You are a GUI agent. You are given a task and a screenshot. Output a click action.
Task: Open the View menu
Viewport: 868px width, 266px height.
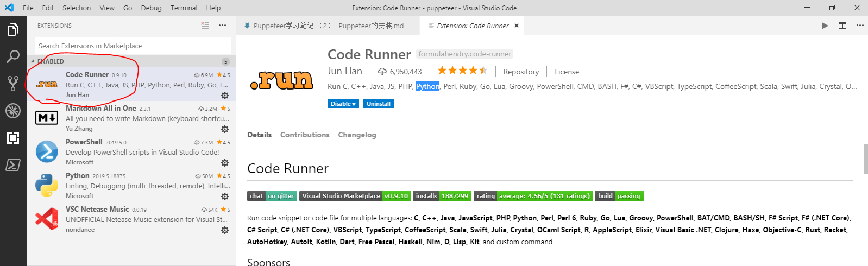coord(107,8)
